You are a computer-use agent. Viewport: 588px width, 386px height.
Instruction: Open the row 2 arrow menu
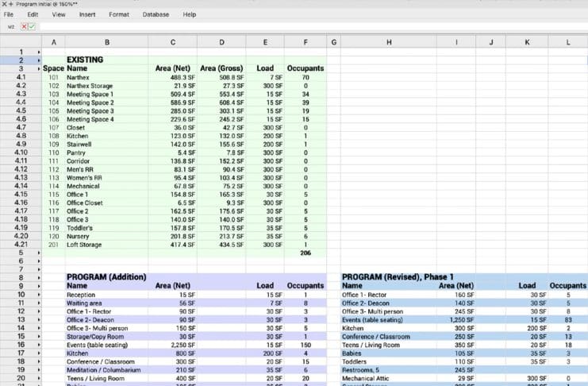point(39,60)
